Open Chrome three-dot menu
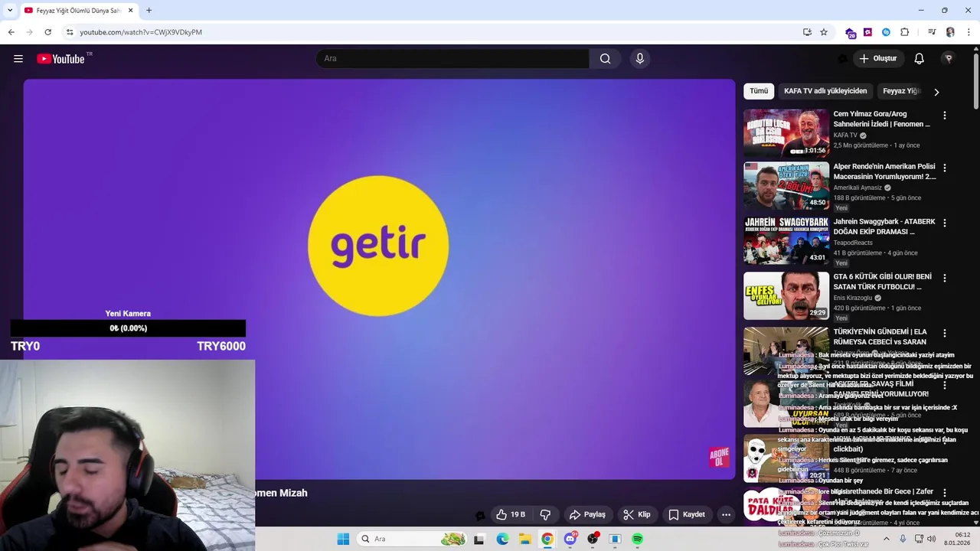The width and height of the screenshot is (980, 551). pos(969,32)
